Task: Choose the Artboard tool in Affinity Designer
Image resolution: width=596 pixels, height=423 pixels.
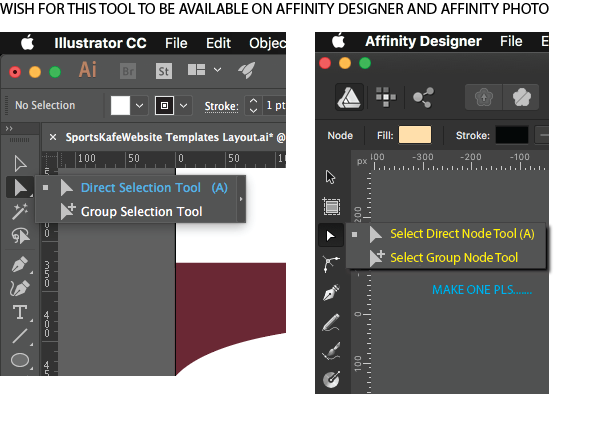Action: coord(331,206)
